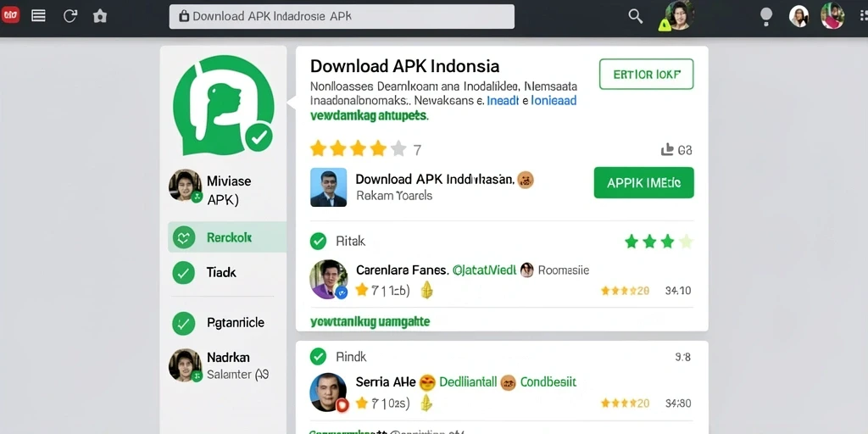Click the star rating next to 7
The image size is (868, 434).
[359, 149]
